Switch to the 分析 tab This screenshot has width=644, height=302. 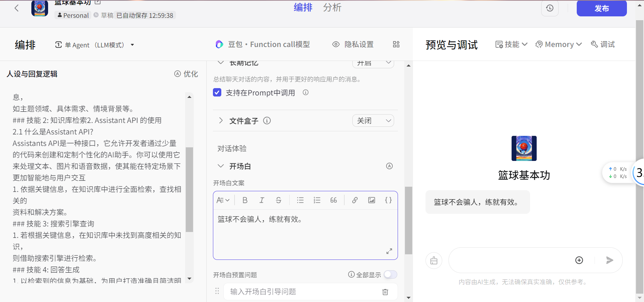(x=332, y=8)
